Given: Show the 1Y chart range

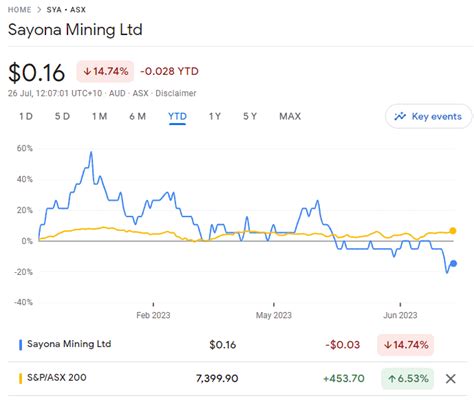Looking at the screenshot, I should (215, 116).
